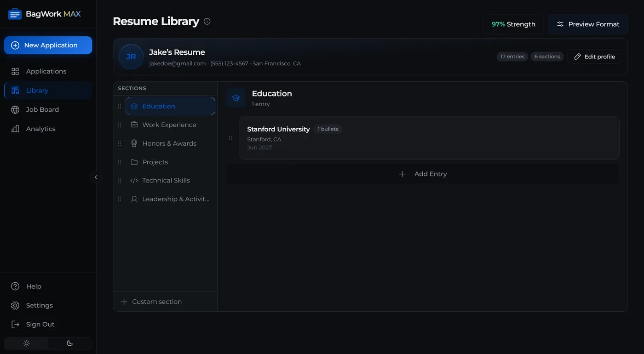Select the Projects section

point(170,162)
